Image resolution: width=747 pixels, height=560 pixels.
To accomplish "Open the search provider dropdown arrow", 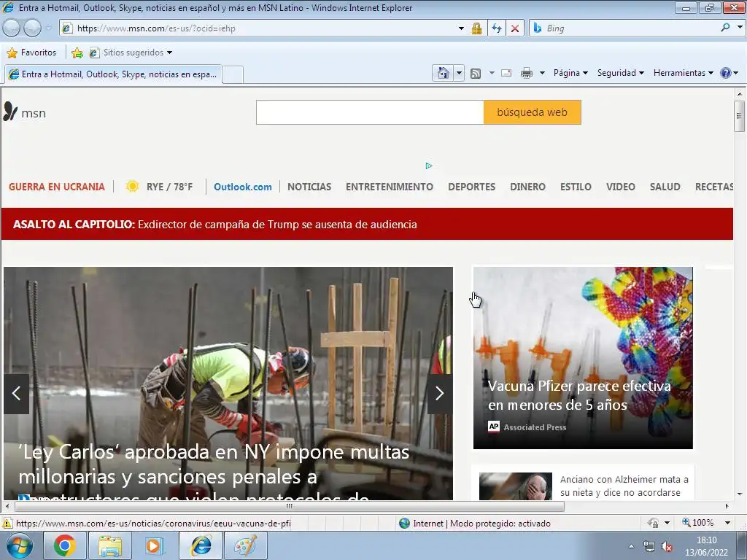I will coord(740,28).
